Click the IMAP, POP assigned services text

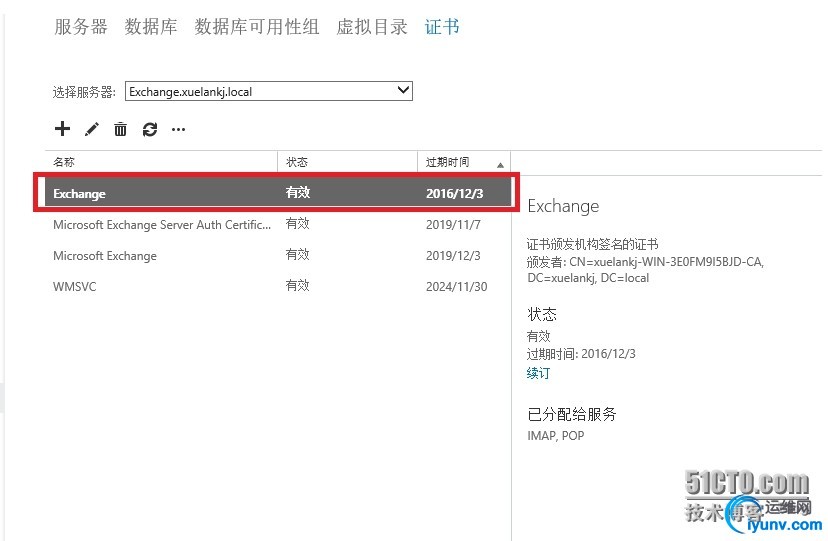click(x=556, y=435)
